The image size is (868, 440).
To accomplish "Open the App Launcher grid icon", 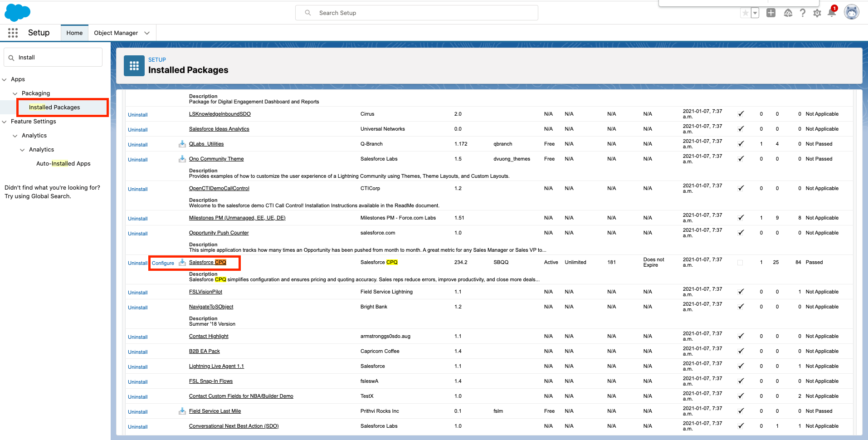I will coord(13,33).
